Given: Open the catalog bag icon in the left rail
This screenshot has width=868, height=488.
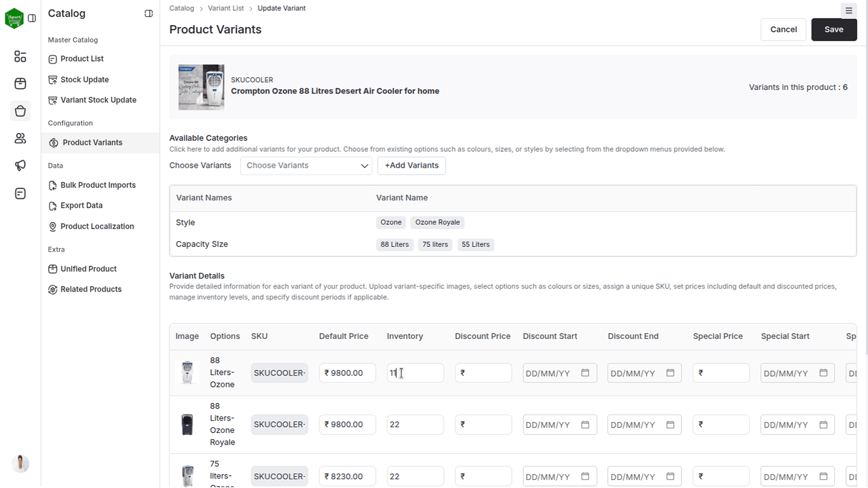Looking at the screenshot, I should coord(20,111).
